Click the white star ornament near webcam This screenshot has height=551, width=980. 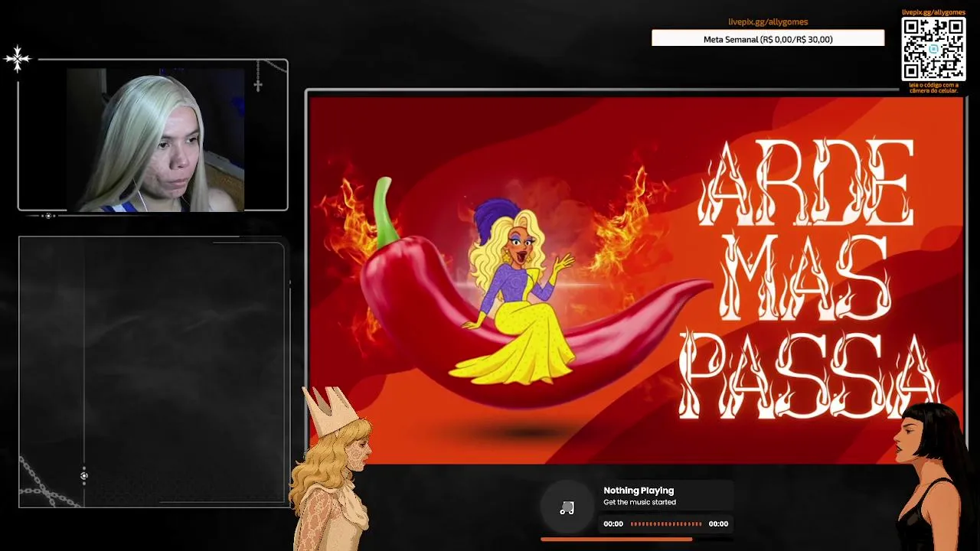pos(17,58)
